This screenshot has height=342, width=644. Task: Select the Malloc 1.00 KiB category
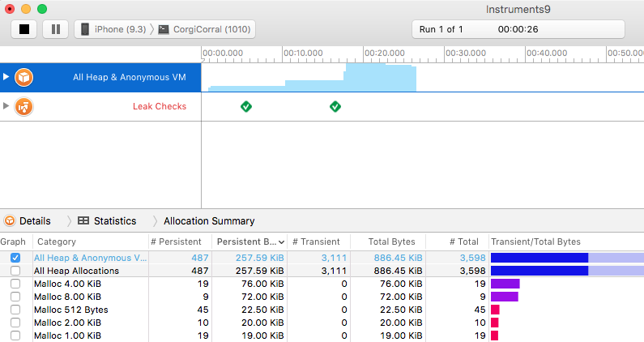[67, 336]
